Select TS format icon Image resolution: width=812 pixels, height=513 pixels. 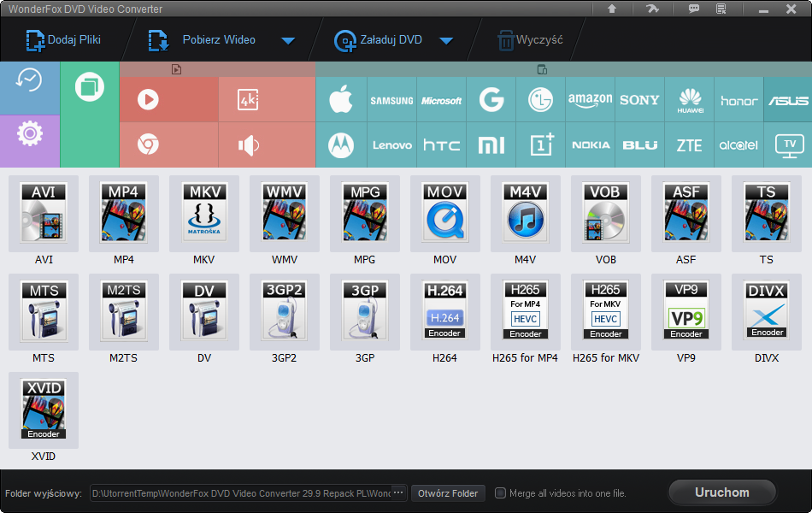(766, 214)
